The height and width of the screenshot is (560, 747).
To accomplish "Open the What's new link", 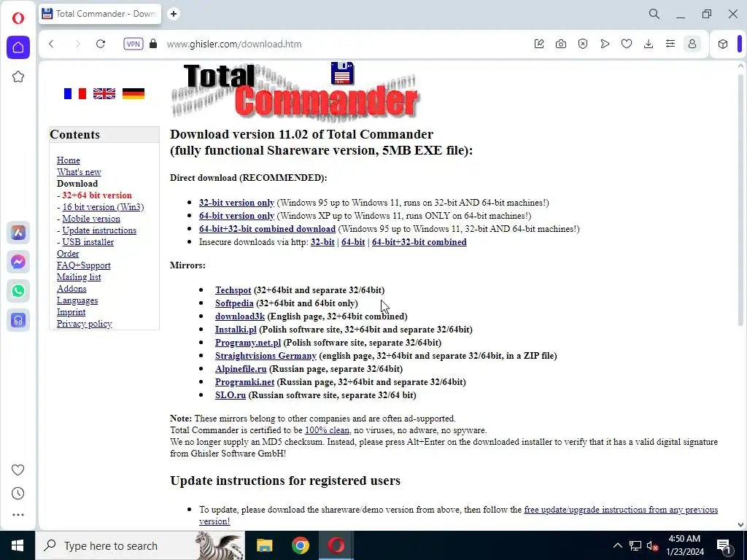I will click(79, 172).
